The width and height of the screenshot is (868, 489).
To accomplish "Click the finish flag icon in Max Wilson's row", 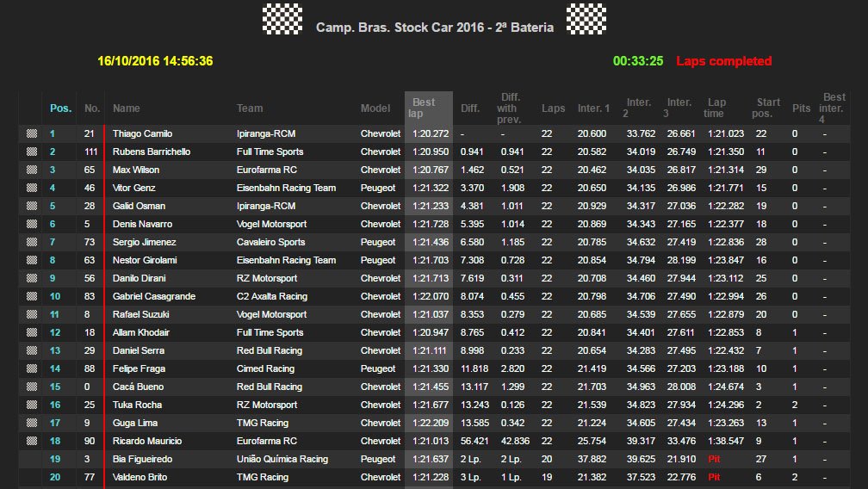I will click(x=32, y=170).
